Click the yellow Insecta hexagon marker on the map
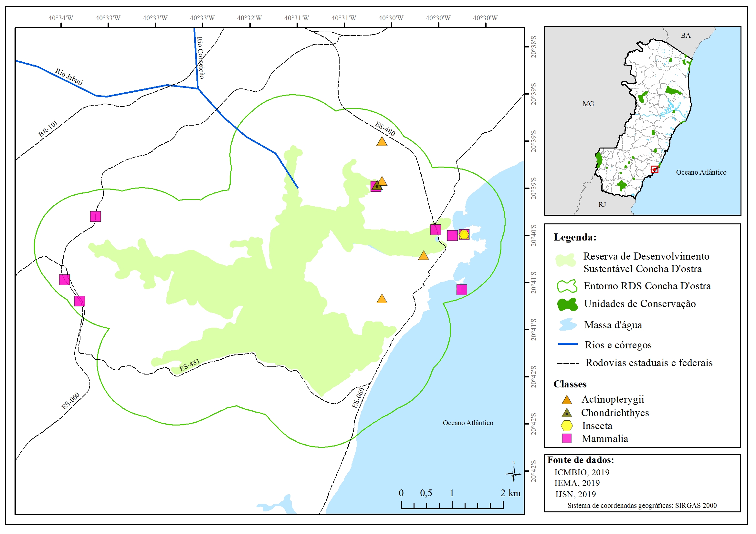This screenshot has height=534, width=756. point(464,235)
